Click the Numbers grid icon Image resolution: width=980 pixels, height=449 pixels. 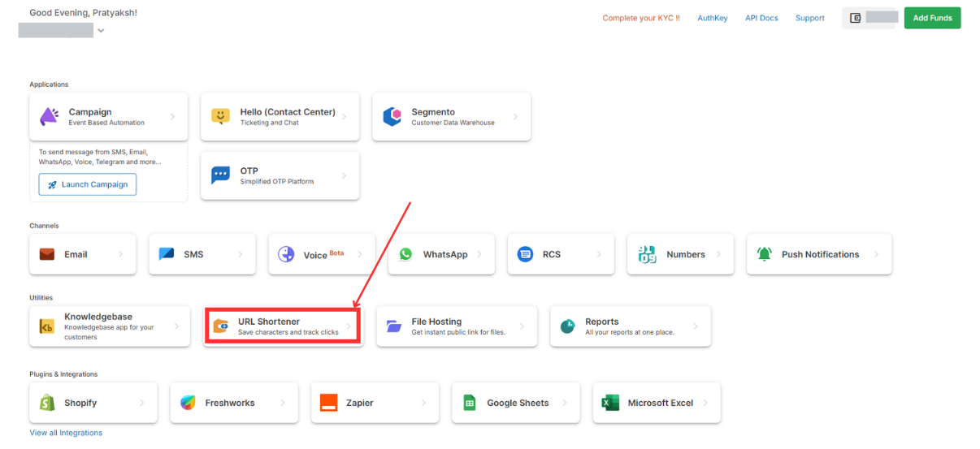647,254
